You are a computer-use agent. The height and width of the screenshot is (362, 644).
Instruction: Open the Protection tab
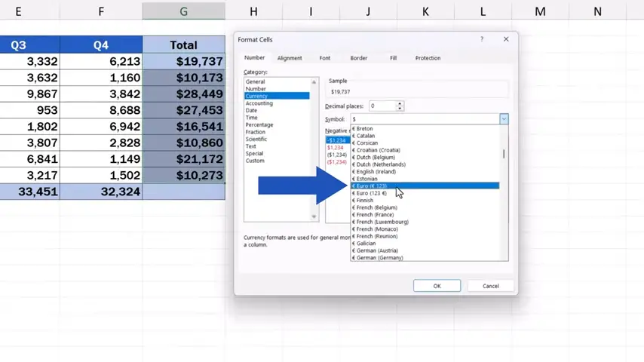[x=428, y=58]
